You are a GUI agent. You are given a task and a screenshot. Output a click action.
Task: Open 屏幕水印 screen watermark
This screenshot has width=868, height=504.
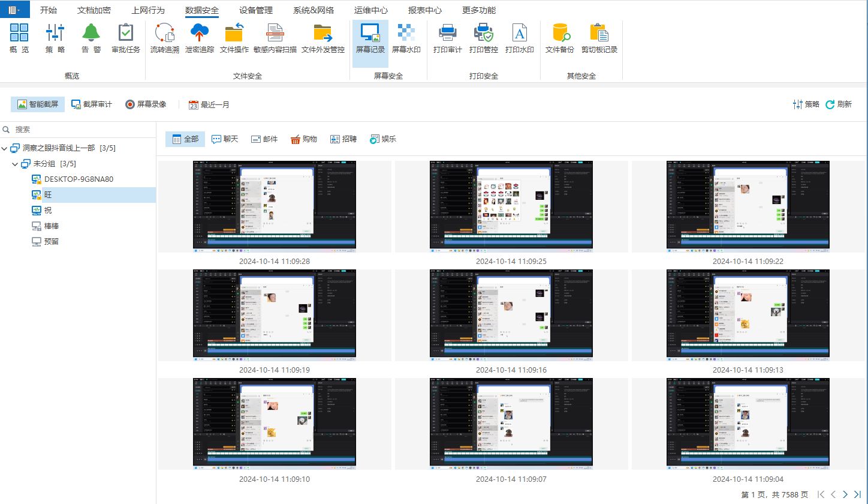[406, 40]
